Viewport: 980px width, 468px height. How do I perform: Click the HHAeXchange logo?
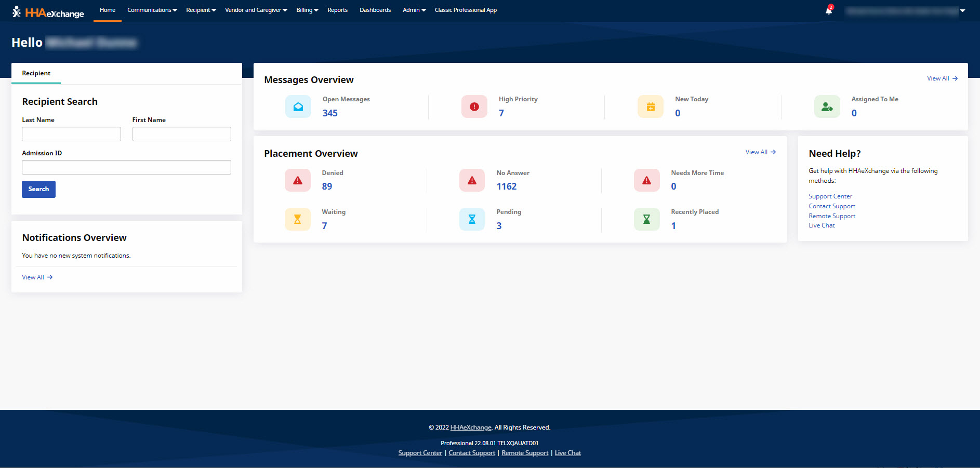[x=48, y=11]
